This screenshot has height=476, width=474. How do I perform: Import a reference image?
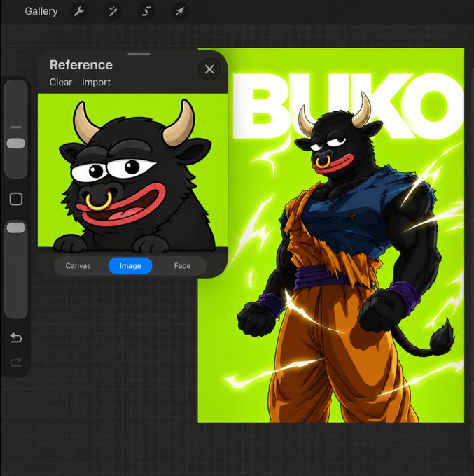pos(96,83)
